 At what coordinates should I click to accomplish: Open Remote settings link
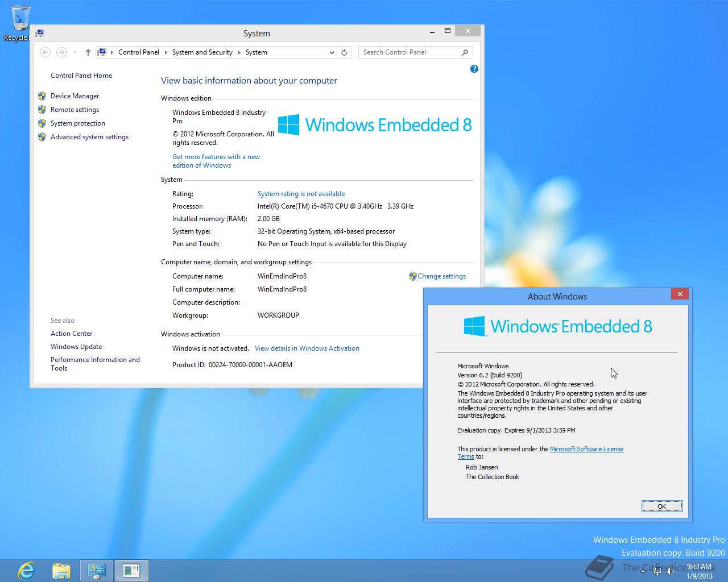(75, 110)
